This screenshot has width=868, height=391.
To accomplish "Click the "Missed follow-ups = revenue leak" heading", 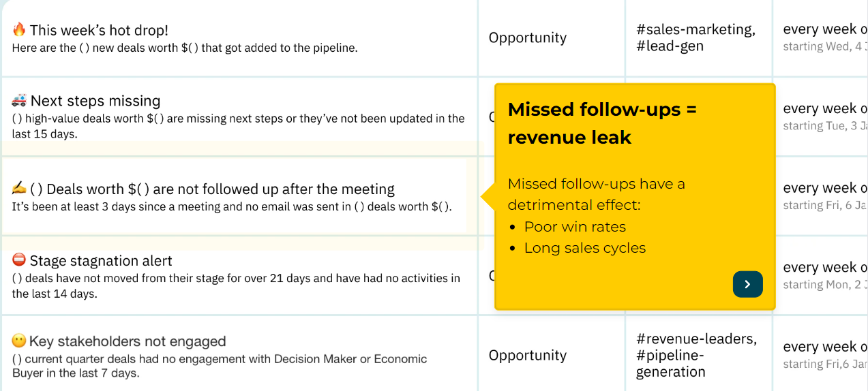I will click(602, 123).
